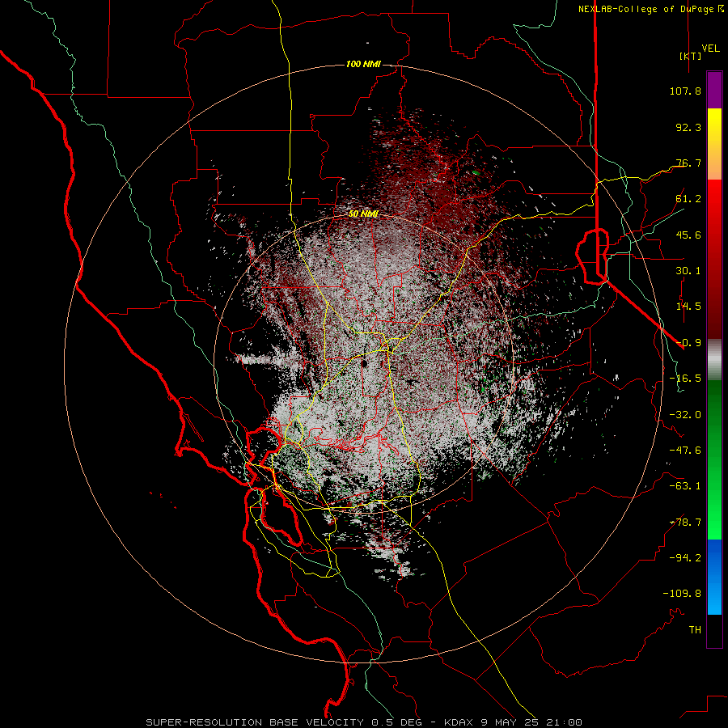Click the gray near-zero segment of velocity scale
728x728 pixels.
714,360
